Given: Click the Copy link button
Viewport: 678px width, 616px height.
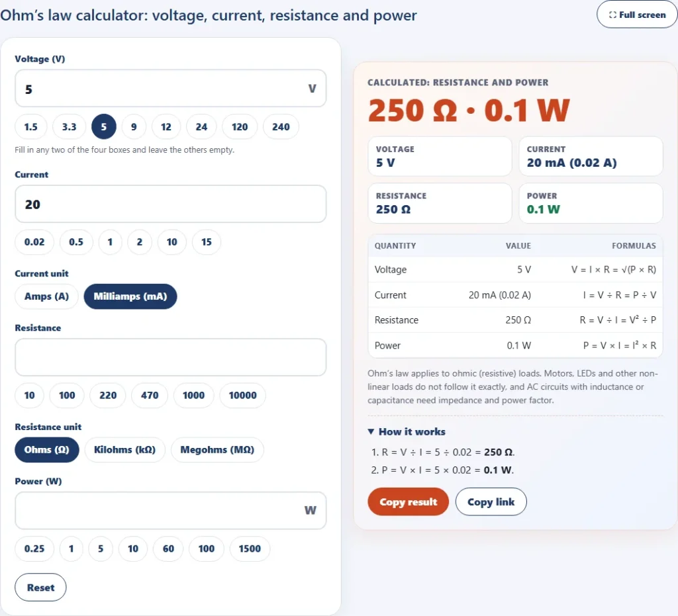Looking at the screenshot, I should coord(491,502).
